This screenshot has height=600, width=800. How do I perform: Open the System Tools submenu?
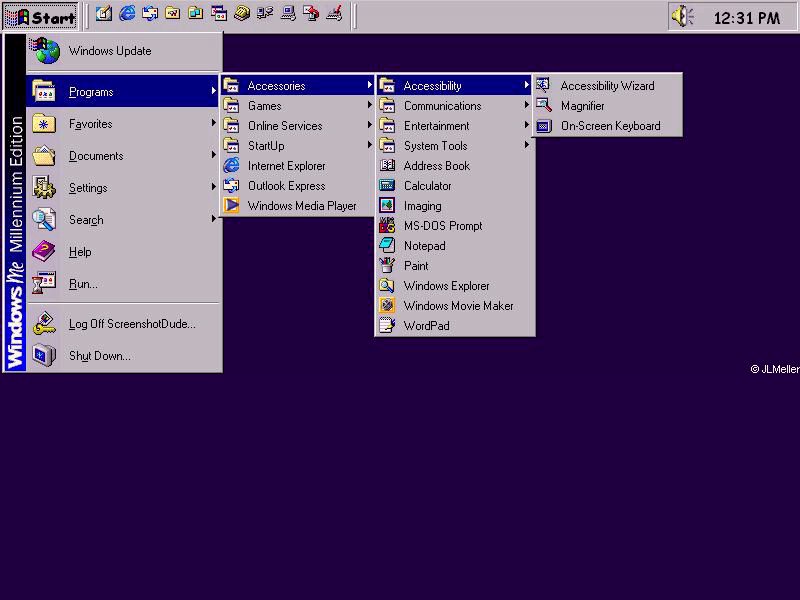click(x=455, y=145)
